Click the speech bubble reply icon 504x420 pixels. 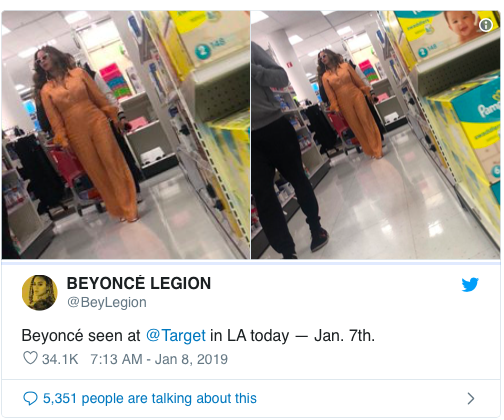(x=30, y=398)
